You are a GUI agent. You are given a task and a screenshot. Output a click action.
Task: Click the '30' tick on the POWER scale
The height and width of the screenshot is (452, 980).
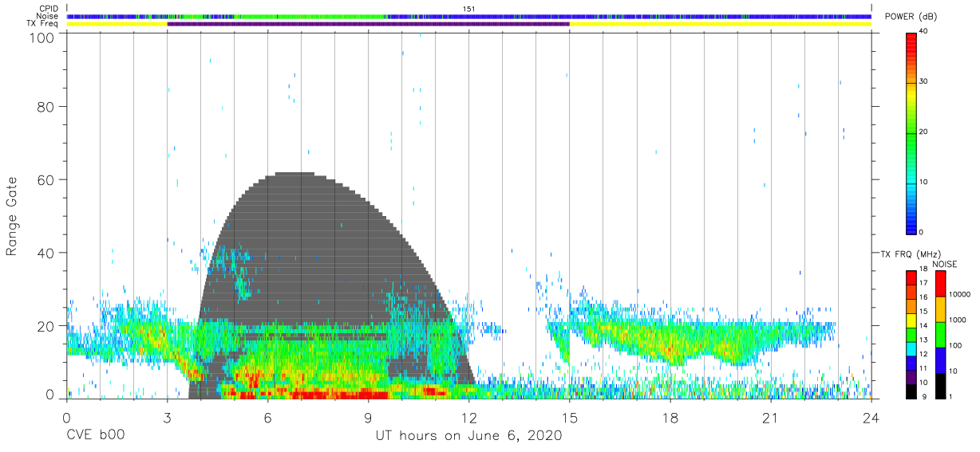coord(925,81)
